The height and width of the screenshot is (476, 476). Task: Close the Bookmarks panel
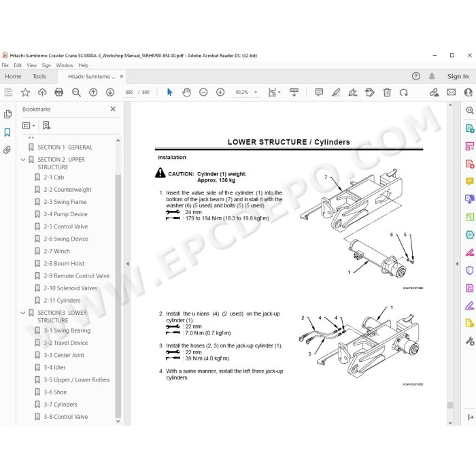[113, 109]
